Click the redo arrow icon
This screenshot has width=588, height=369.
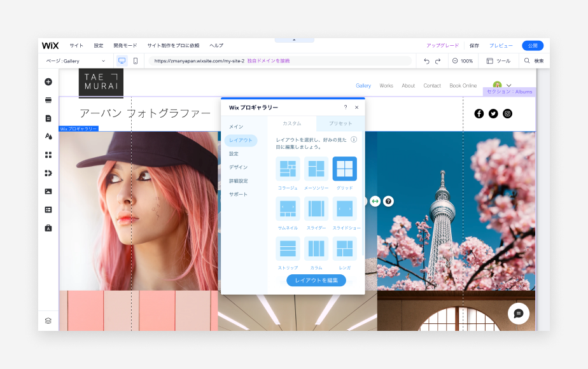click(x=438, y=61)
